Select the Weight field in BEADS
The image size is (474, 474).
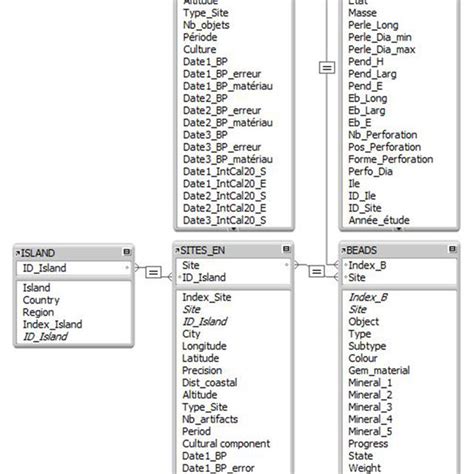364,468
